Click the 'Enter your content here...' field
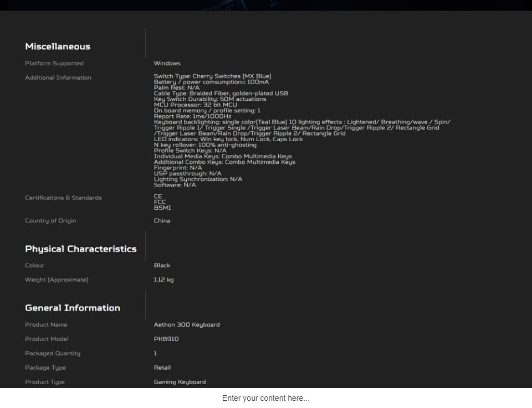 click(265, 398)
